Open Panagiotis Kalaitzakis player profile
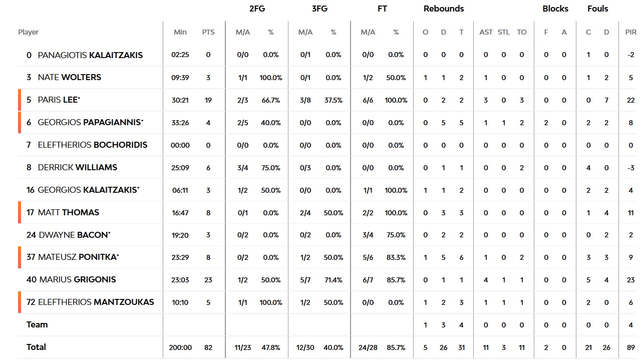The width and height of the screenshot is (644, 364). [90, 55]
